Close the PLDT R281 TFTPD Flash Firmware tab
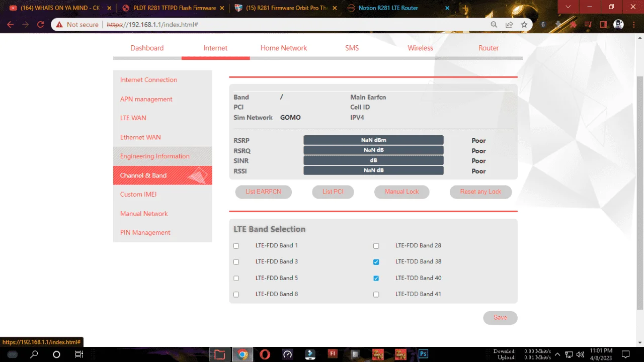 pos(222,8)
